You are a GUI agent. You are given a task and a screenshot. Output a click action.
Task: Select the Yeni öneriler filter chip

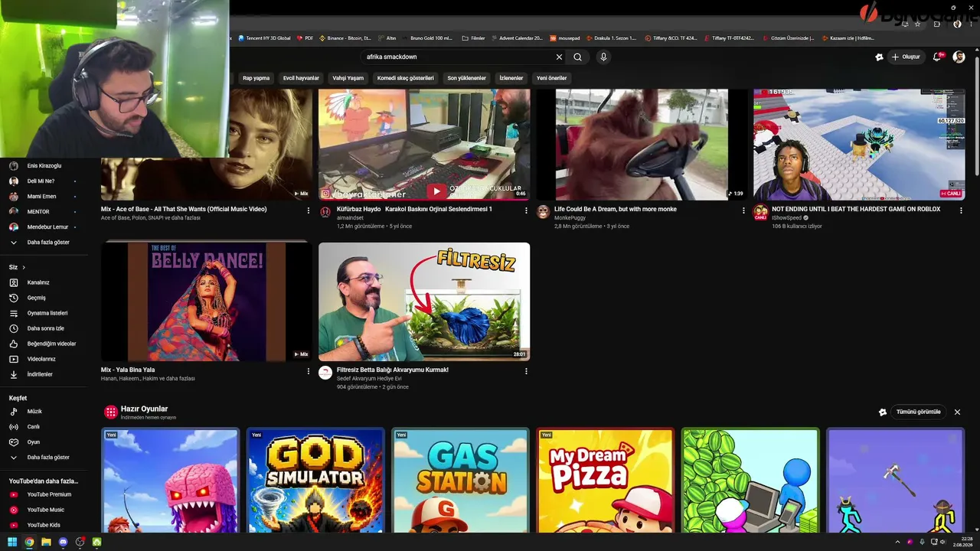point(552,78)
